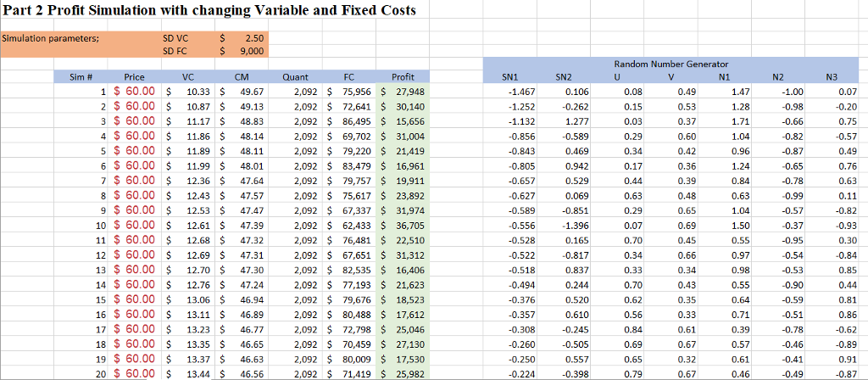Click the 'SN2' column header

coord(563,78)
